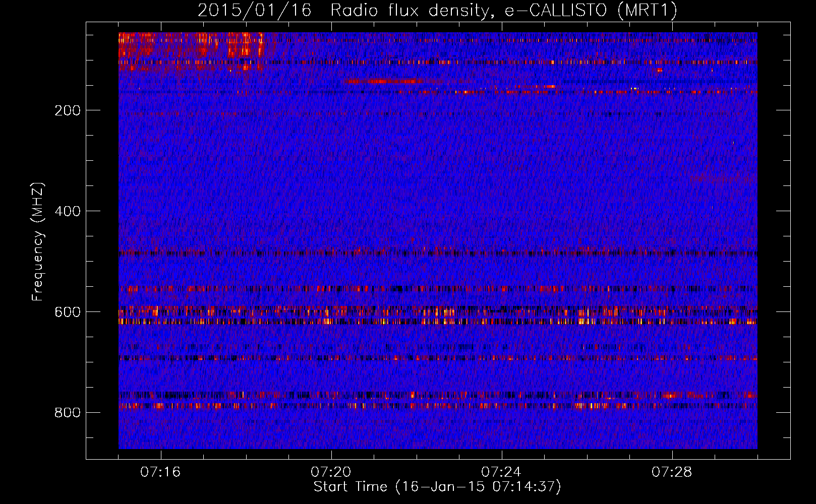
Task: Click the 600 frequency tick label
Action: tap(68, 312)
